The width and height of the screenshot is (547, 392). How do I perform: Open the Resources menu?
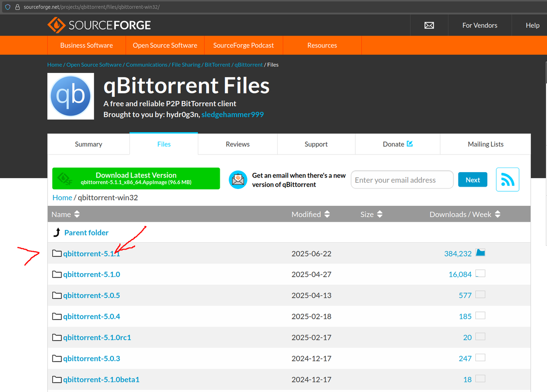point(322,45)
